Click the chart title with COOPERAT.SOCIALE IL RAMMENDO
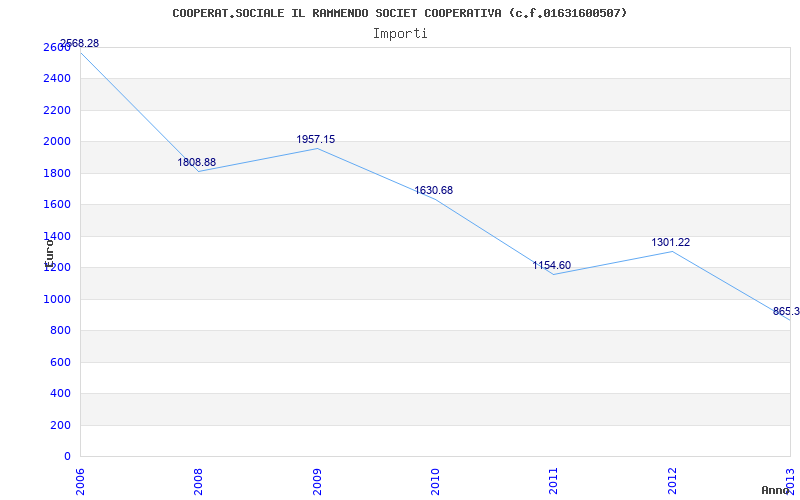 point(400,13)
